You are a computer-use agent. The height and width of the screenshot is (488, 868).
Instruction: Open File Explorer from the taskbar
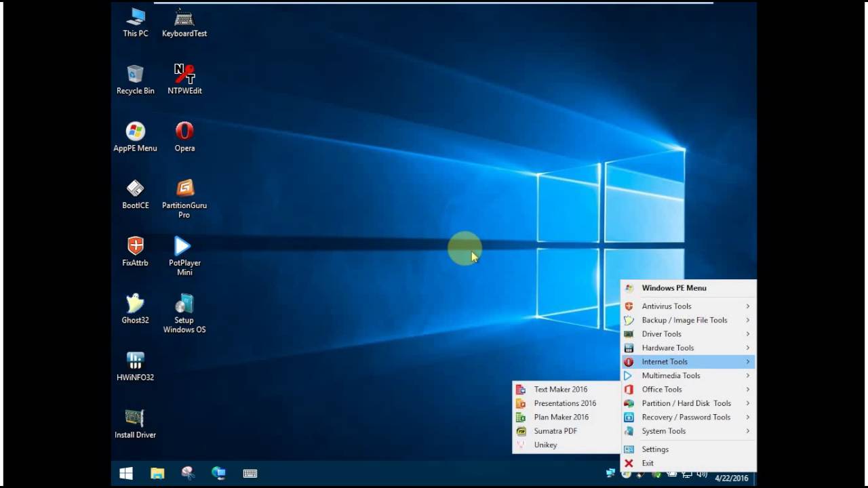coord(157,473)
